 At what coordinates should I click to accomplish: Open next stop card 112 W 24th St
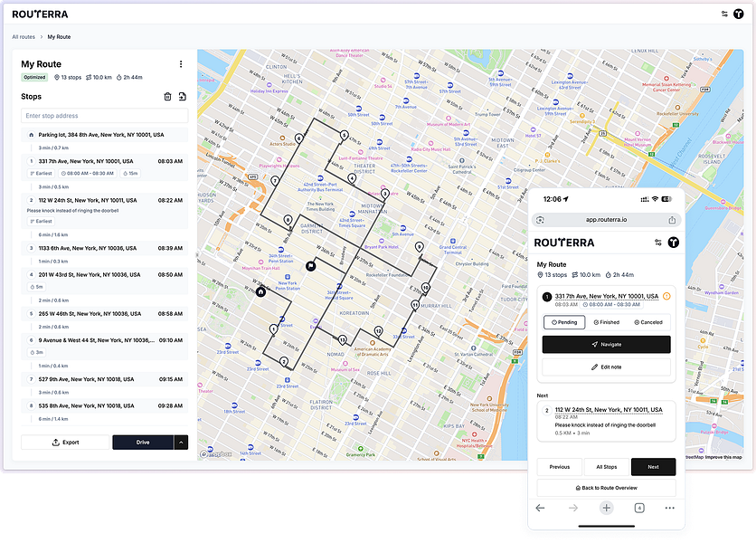[x=607, y=421]
